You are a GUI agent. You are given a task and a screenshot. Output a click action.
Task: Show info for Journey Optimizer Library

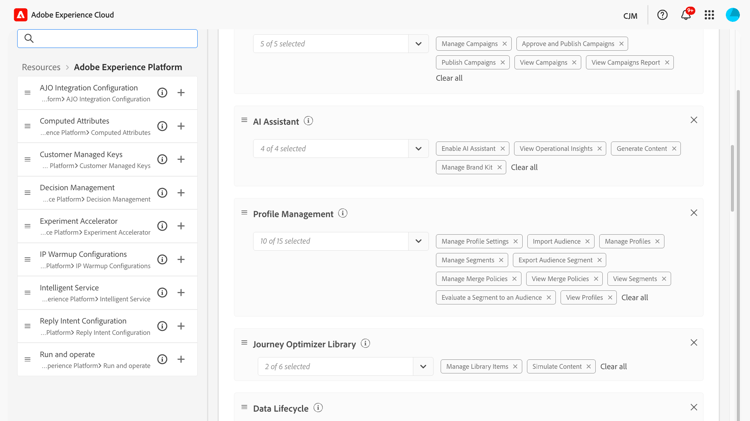[x=365, y=344]
